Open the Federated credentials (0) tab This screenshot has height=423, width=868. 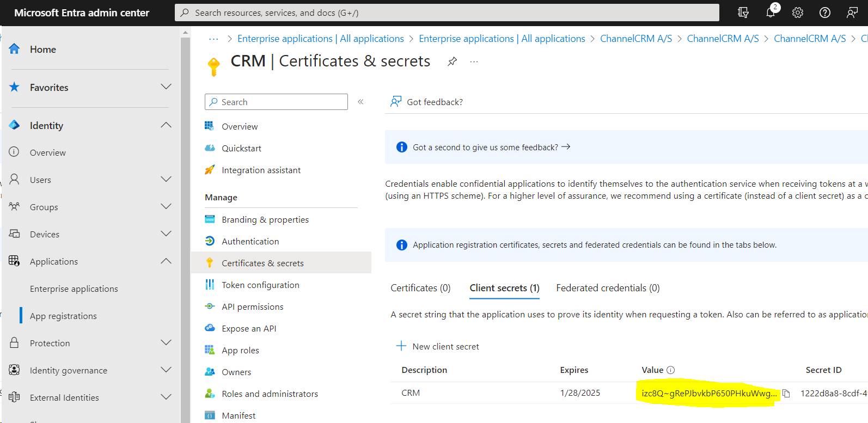coord(608,288)
